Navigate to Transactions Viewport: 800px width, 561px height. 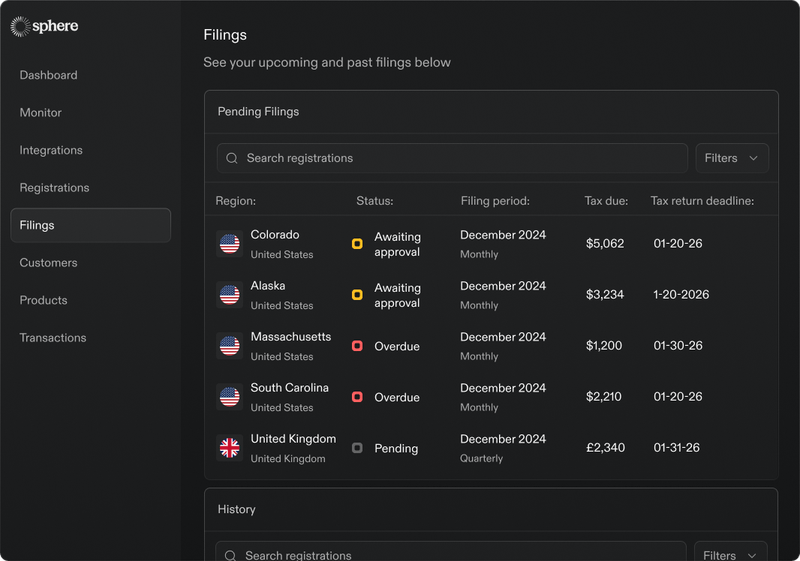click(x=53, y=338)
